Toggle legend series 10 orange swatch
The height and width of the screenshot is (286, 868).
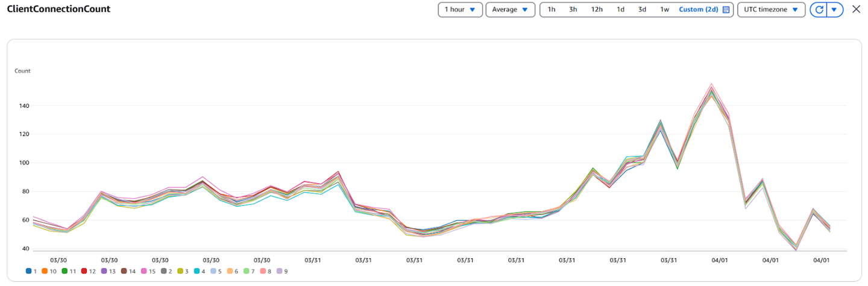[x=45, y=271]
